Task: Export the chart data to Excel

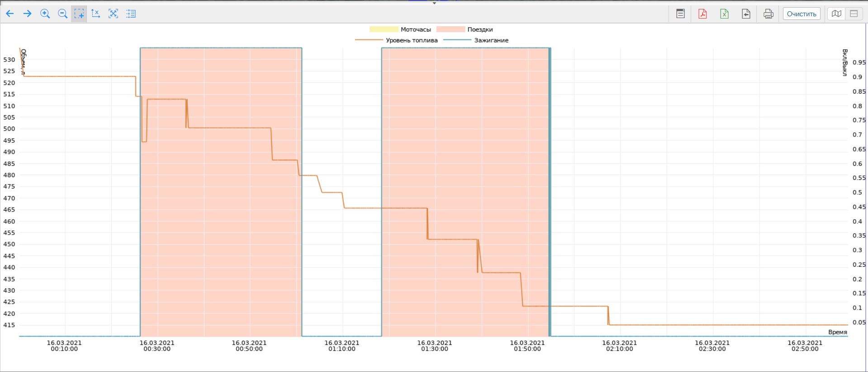Action: (724, 14)
